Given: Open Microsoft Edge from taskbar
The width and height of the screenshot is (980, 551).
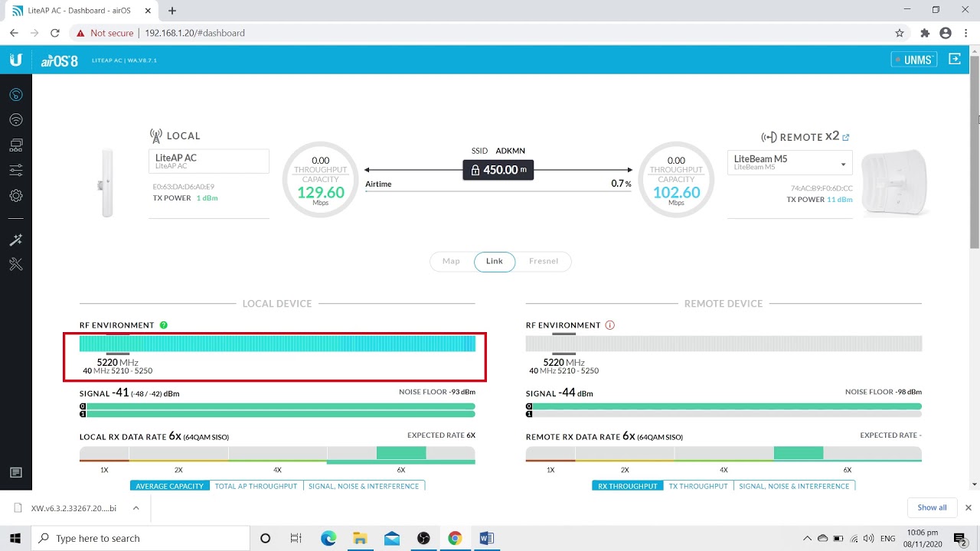Looking at the screenshot, I should click(x=328, y=538).
